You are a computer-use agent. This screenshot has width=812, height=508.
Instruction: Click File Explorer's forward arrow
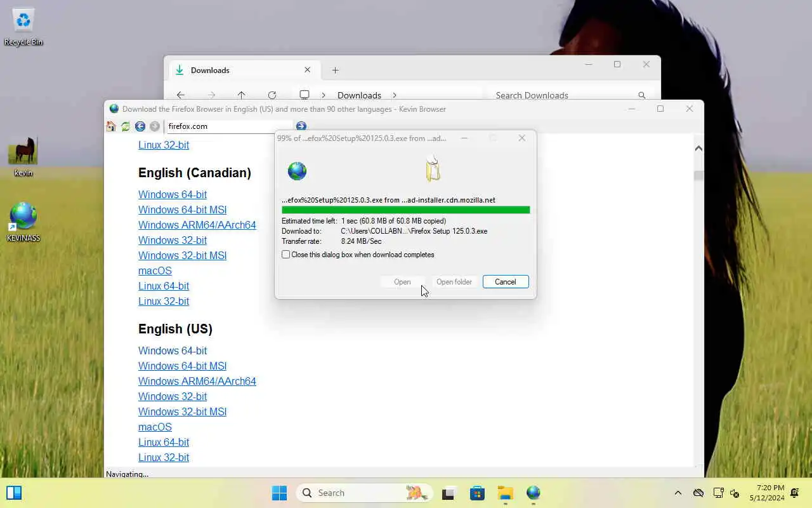click(211, 95)
